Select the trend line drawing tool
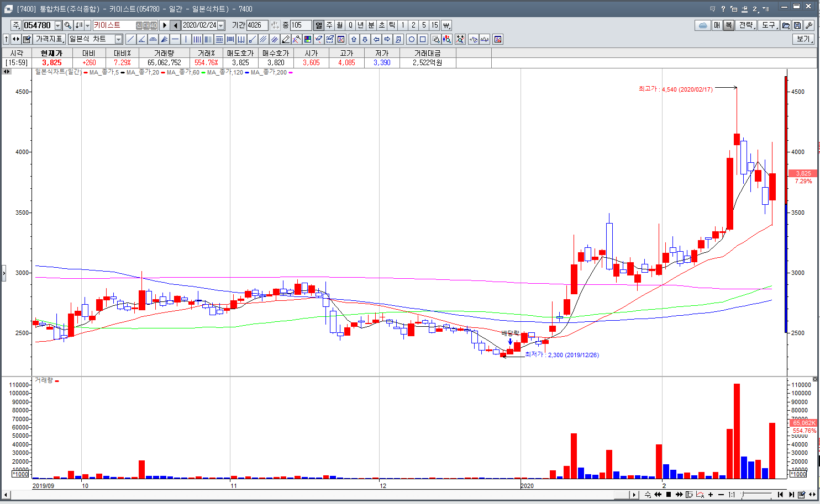 pos(131,39)
